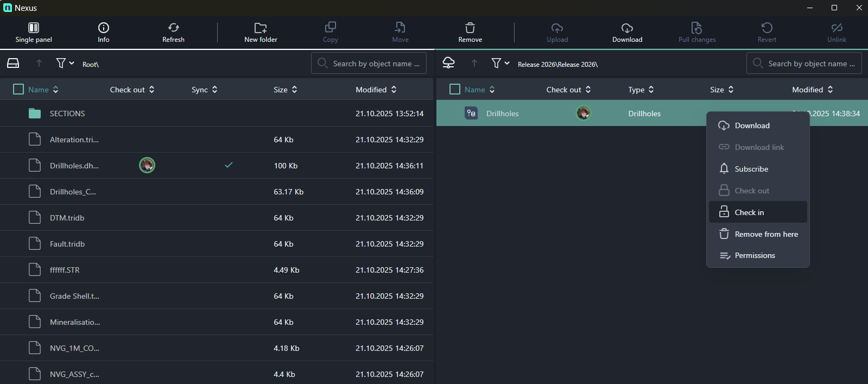This screenshot has height=384, width=868.
Task: Open the Info panel
Action: tap(103, 32)
